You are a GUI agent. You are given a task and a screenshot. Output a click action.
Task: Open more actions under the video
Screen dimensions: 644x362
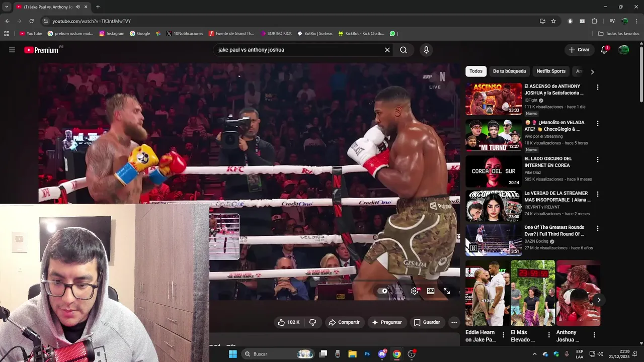454,322
